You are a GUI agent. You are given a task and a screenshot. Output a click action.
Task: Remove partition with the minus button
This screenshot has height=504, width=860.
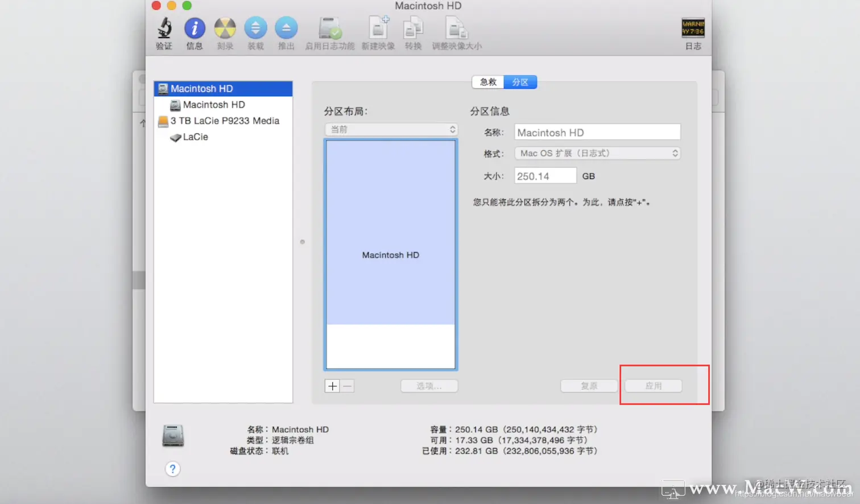tap(347, 386)
